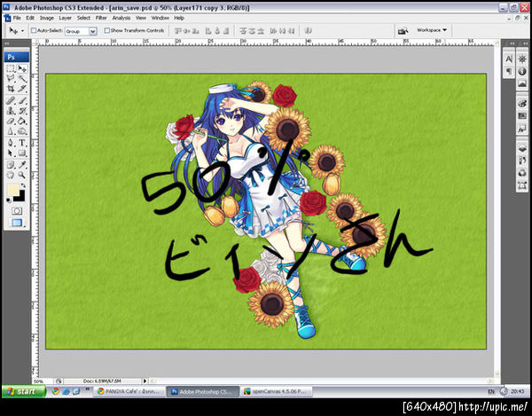The height and width of the screenshot is (416, 532).
Task: Select the Healing Brush tool
Action: [11, 100]
